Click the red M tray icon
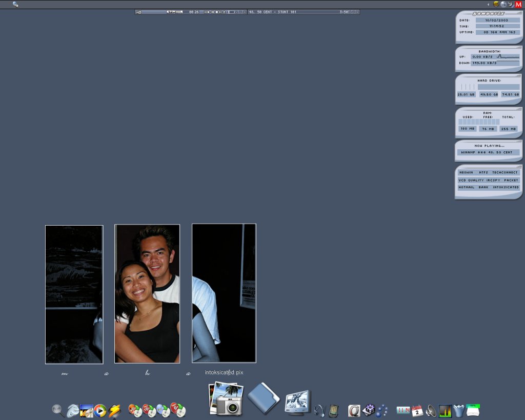 518,4
